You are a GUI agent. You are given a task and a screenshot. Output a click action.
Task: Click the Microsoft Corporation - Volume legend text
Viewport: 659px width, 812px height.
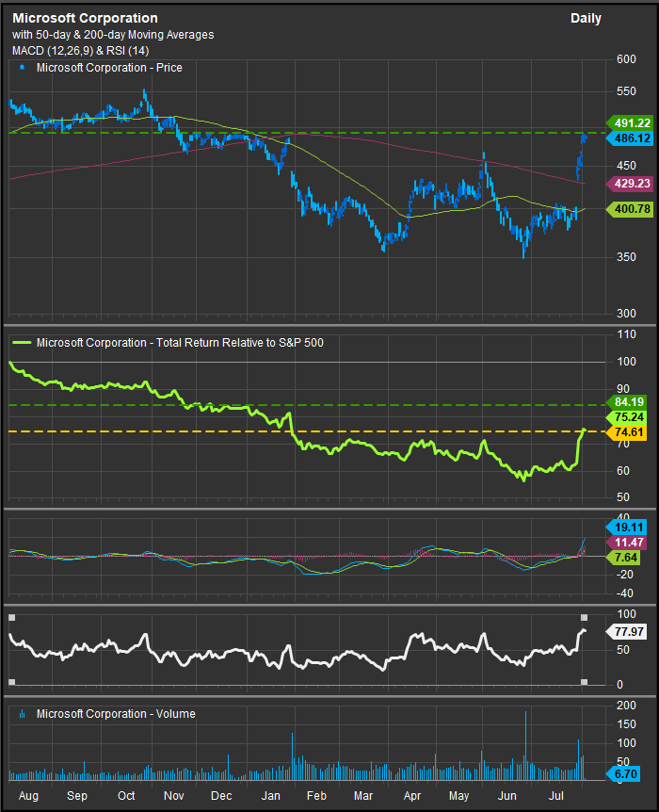116,714
